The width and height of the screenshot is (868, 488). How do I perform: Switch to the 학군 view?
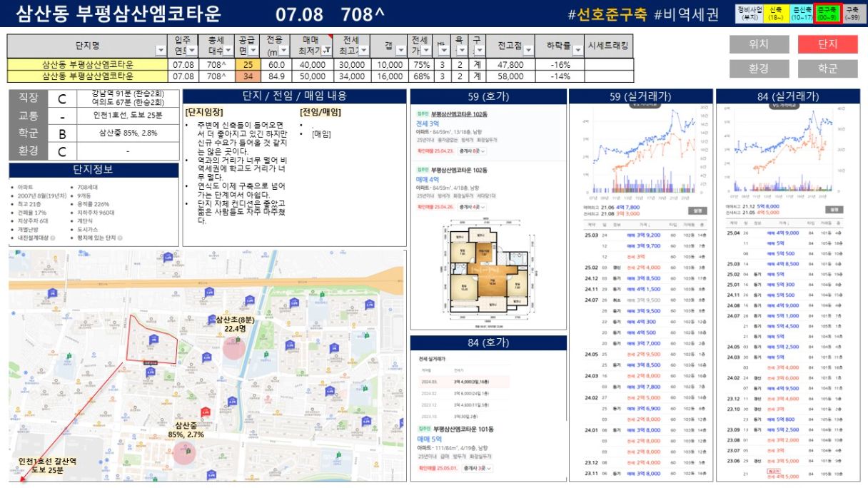tap(827, 68)
